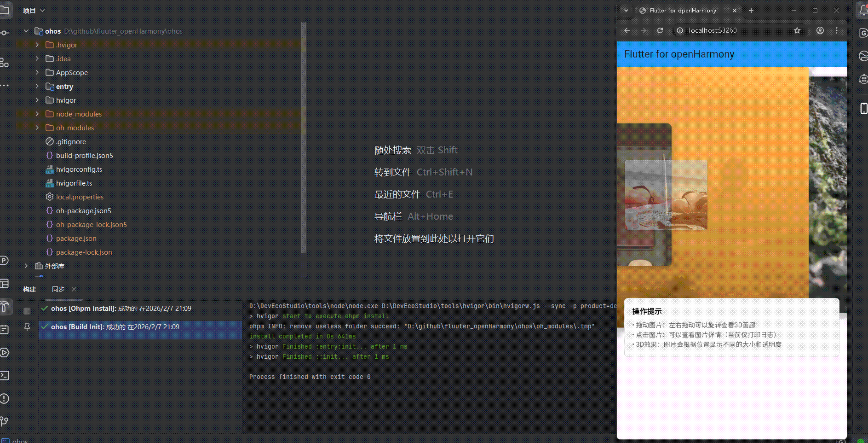Close the Flutter for openHarmony browser tab
Viewport: 868px width, 443px height.
(x=735, y=11)
